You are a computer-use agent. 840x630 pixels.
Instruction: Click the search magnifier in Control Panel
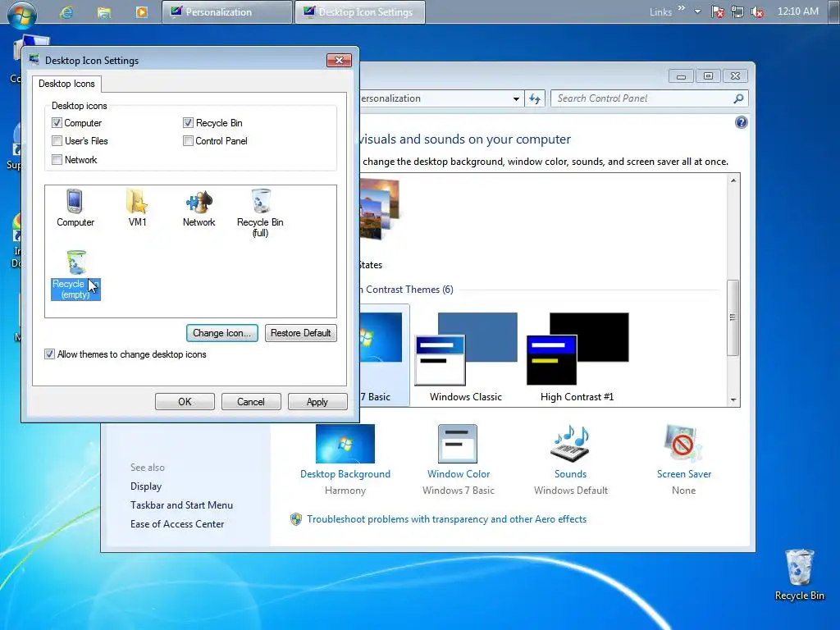tap(738, 98)
